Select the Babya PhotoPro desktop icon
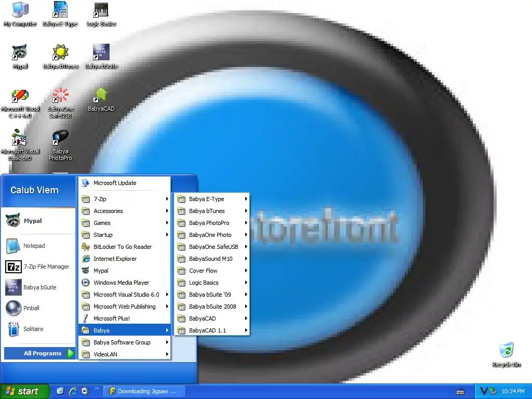Screen dimensions: 532x399 click(60, 145)
